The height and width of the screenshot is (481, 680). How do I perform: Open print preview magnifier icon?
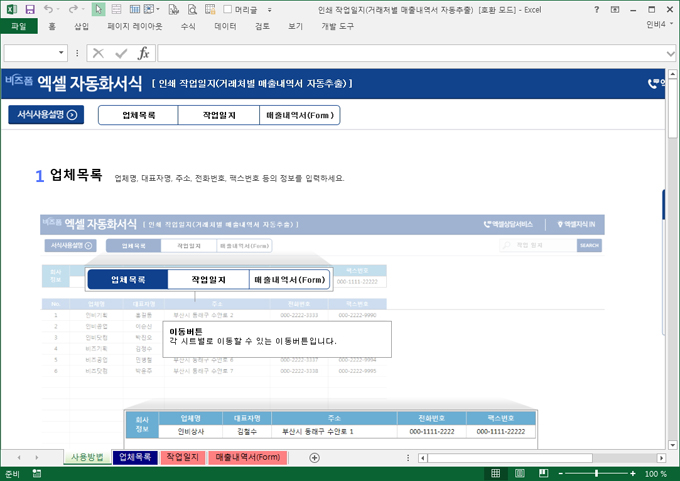[192, 9]
